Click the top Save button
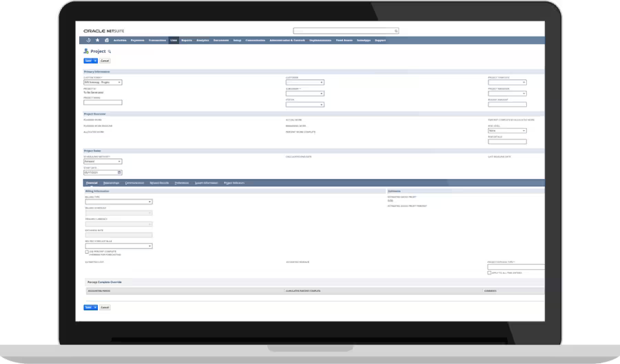 [x=88, y=61]
